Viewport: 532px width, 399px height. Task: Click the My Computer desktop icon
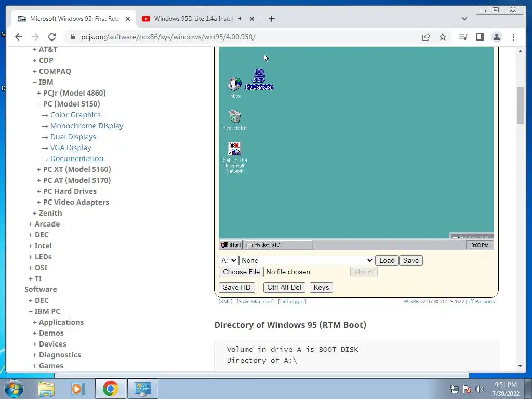(259, 79)
